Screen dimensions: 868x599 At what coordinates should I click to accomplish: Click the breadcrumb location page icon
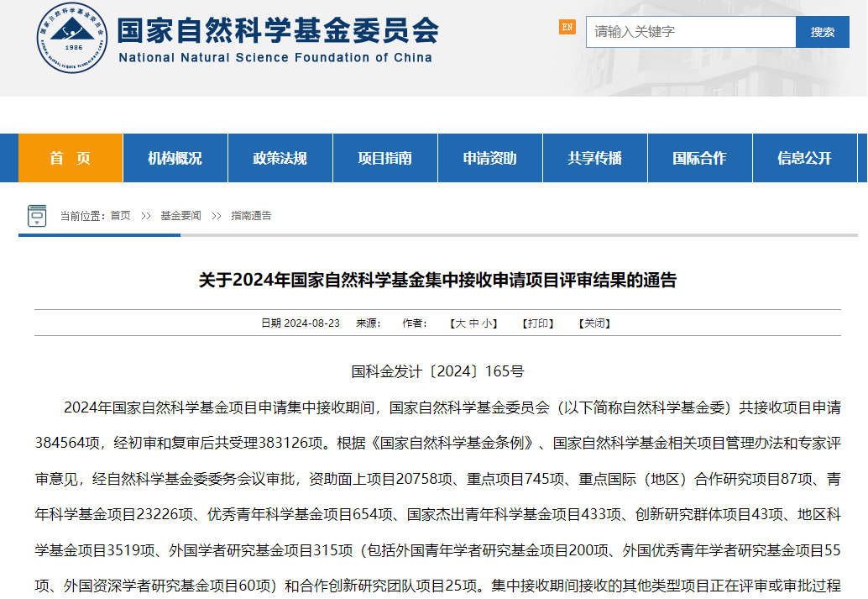click(x=37, y=216)
